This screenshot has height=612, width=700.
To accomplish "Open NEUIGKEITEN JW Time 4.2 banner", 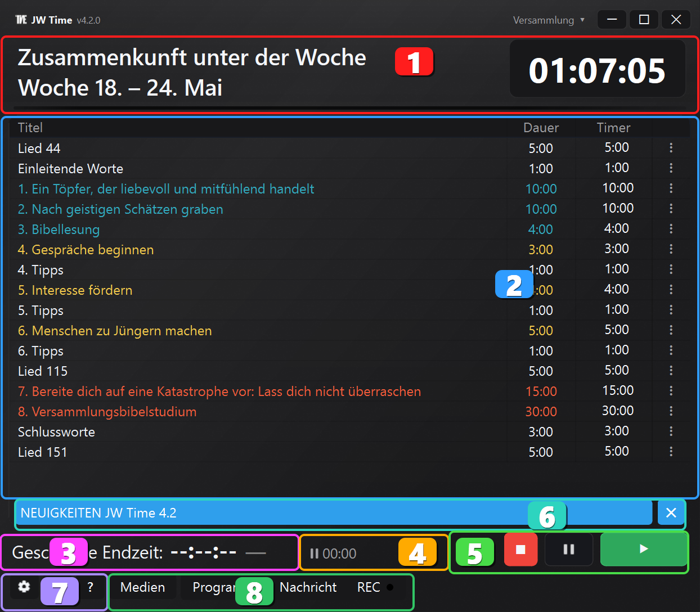I will 334,513.
